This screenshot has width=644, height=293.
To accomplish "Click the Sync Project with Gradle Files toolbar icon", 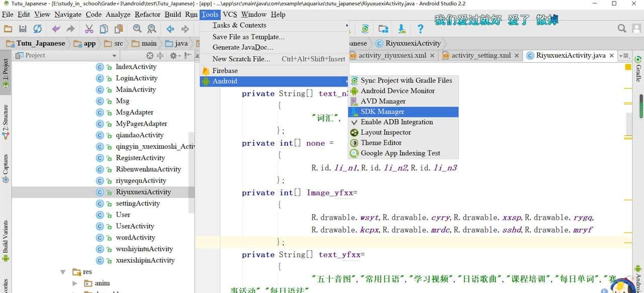I will 365,29.
